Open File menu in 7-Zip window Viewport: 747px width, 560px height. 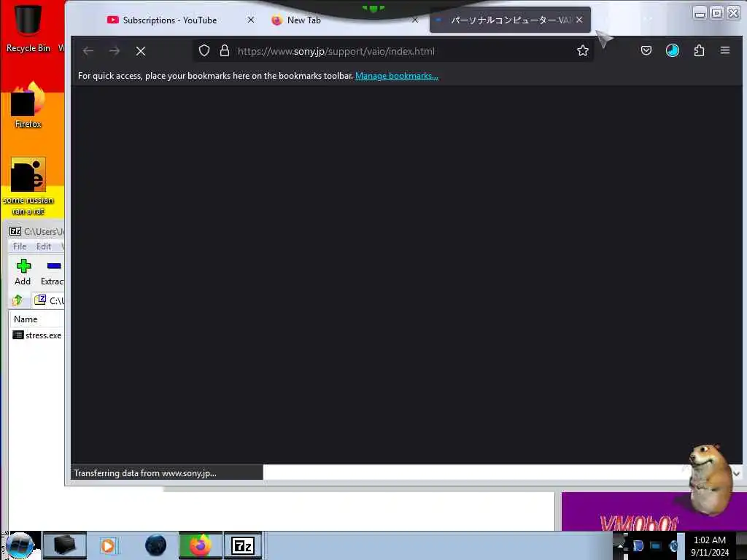20,246
